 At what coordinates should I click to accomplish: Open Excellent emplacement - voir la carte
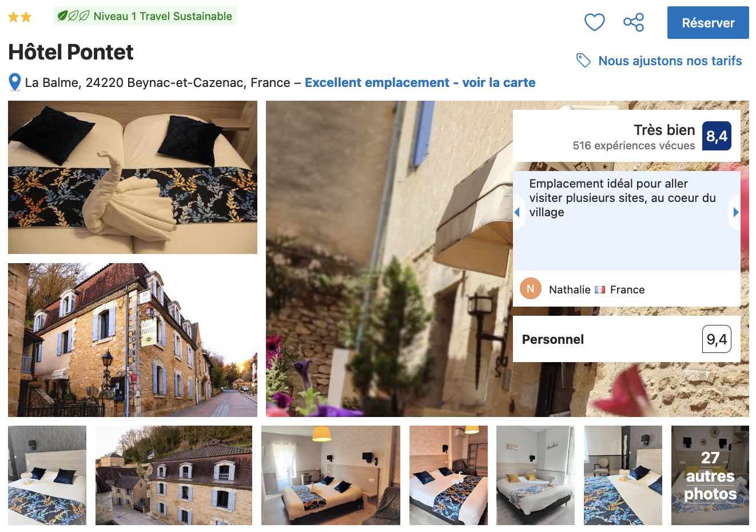420,82
